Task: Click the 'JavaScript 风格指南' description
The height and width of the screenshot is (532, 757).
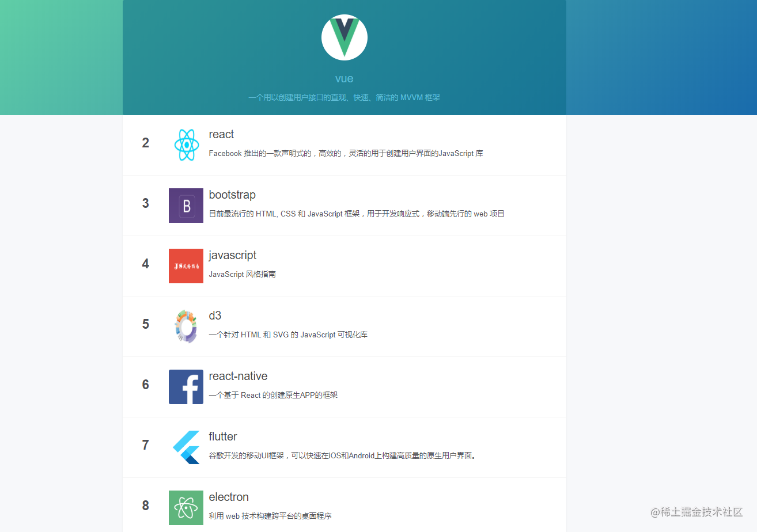Action: pos(243,274)
